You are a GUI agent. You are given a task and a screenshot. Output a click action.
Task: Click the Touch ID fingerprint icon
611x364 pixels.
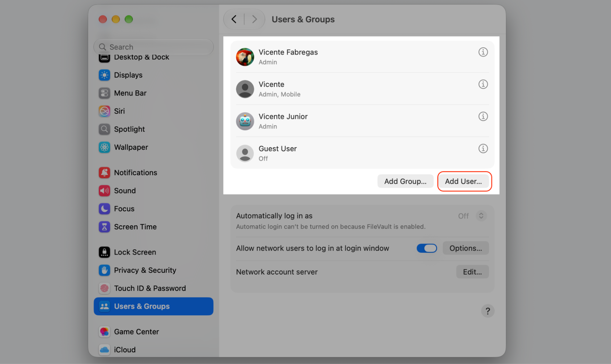tap(104, 288)
